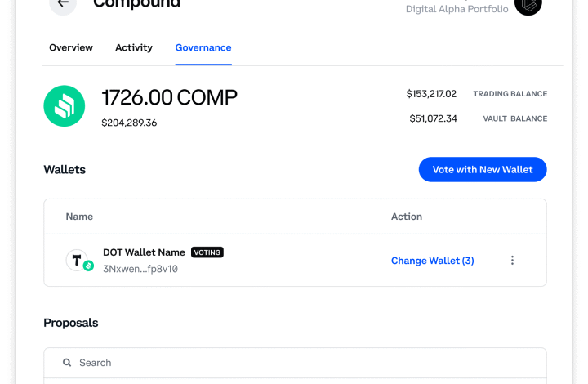
Task: Click the Proposals section heading
Action: [x=71, y=323]
